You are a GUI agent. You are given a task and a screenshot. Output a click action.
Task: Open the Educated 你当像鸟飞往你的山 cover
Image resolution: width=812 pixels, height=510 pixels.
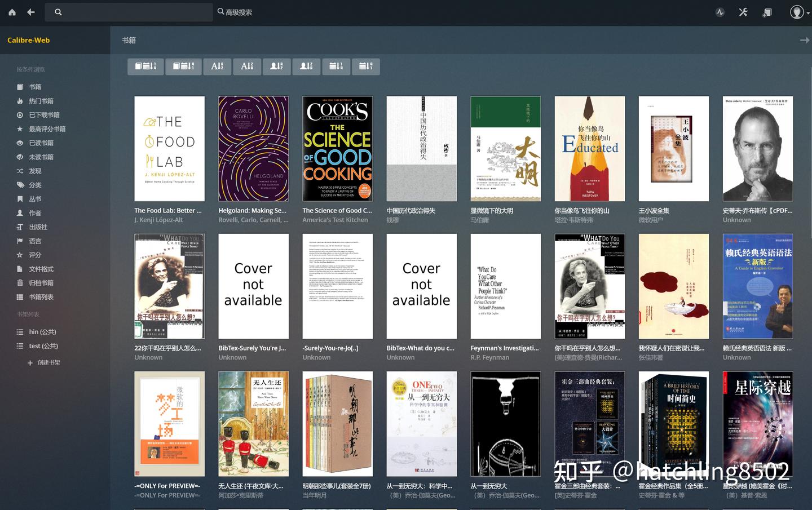(590, 149)
